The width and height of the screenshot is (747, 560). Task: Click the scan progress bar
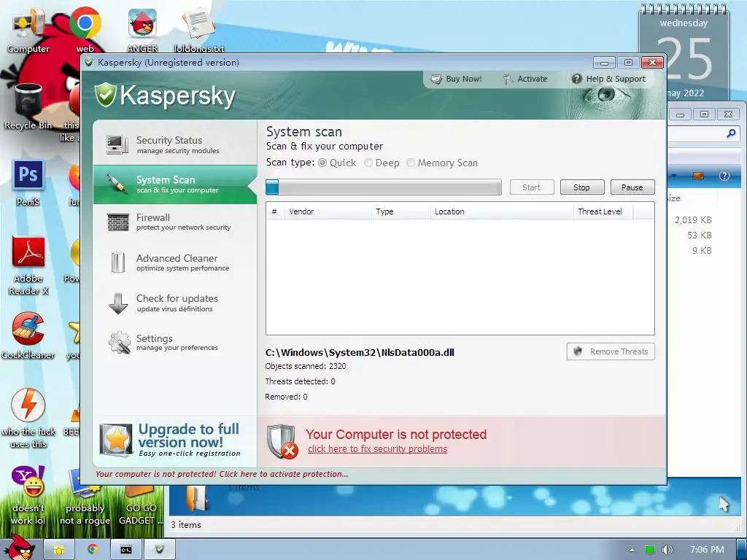(384, 187)
